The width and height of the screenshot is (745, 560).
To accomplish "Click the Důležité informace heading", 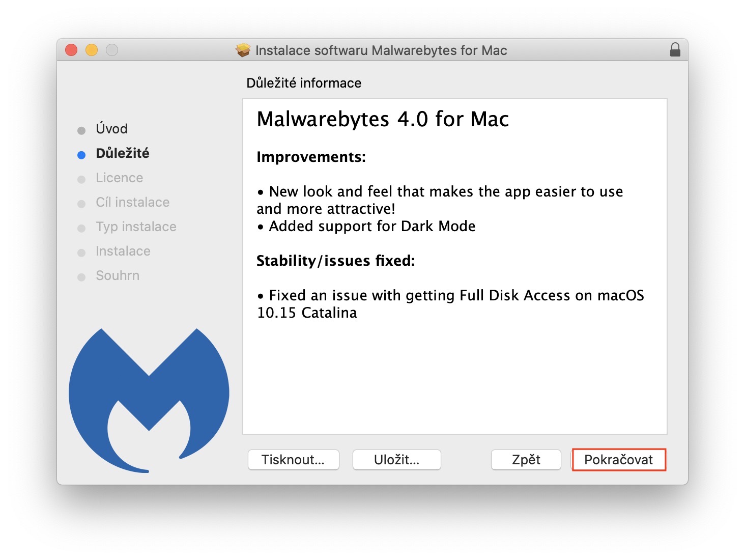I will (304, 83).
